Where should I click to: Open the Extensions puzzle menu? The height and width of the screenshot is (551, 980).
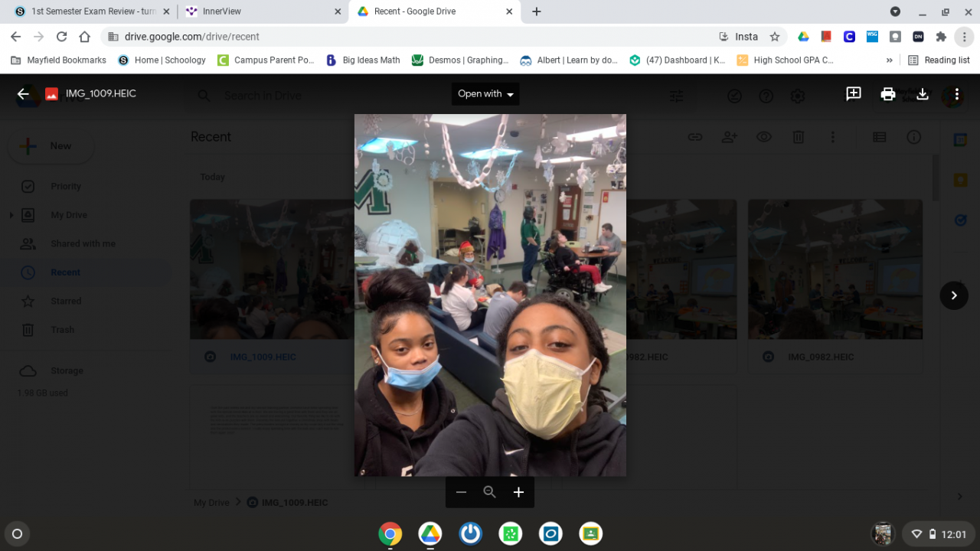coord(941,37)
